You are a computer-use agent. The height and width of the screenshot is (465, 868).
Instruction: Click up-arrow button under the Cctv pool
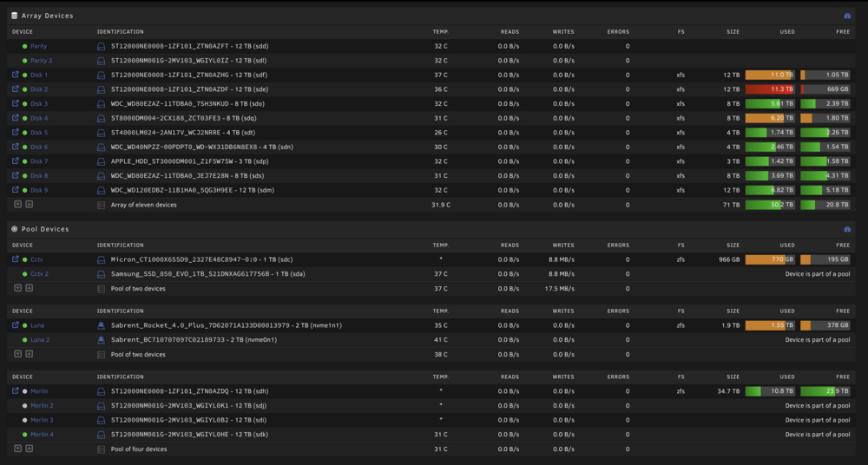coord(30,288)
